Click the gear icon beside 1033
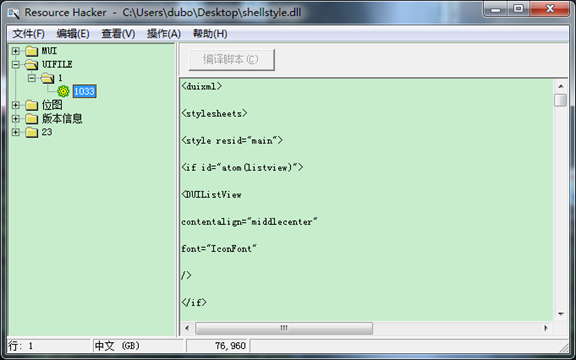This screenshot has height=360, width=576. point(63,91)
